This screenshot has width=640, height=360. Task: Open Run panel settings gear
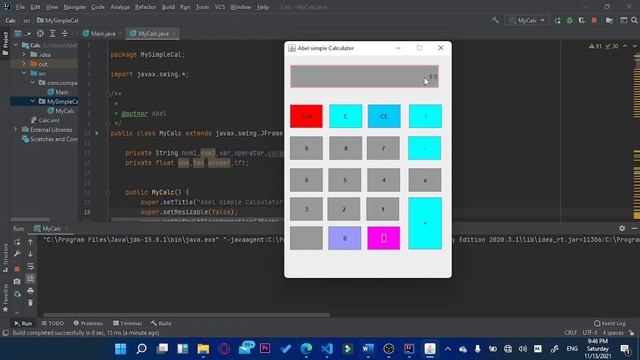pyautogui.click(x=622, y=229)
